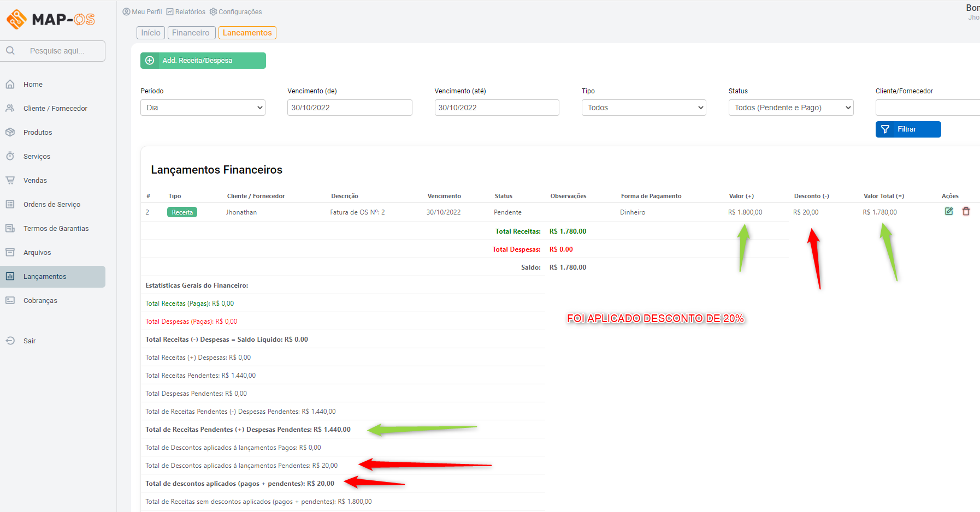
Task: Click the Desconto R$ 20,00 cell
Action: pos(806,212)
